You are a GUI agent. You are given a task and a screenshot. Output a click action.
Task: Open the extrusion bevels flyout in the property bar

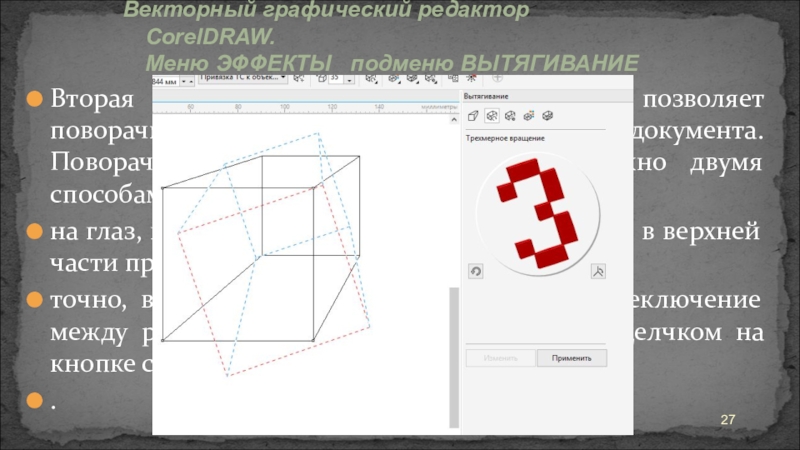(412, 79)
